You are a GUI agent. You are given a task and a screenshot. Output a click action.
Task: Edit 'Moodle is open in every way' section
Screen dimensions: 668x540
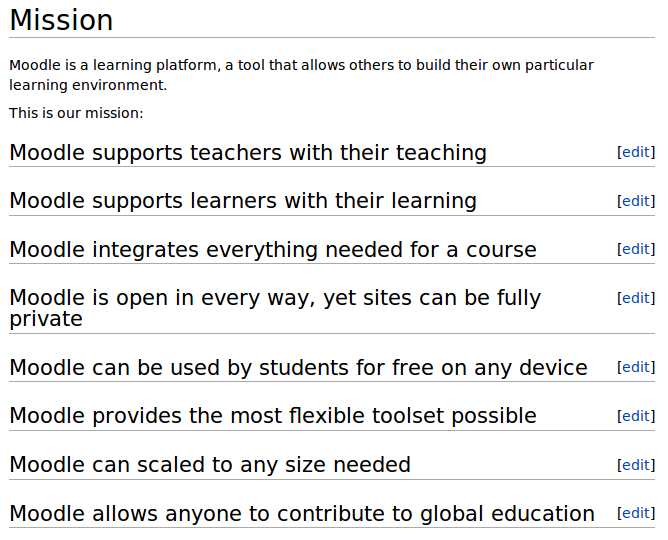click(x=636, y=298)
